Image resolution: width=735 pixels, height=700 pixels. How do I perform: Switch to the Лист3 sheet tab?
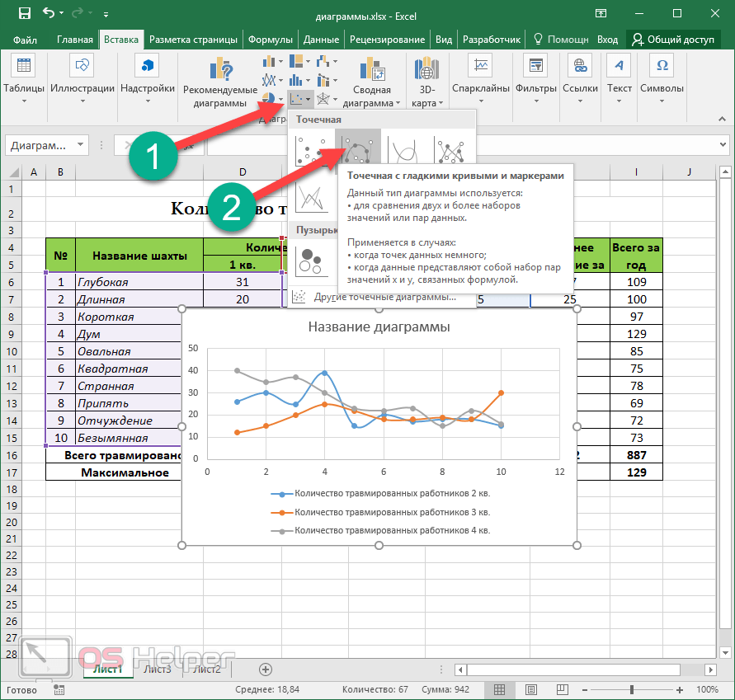(x=158, y=669)
